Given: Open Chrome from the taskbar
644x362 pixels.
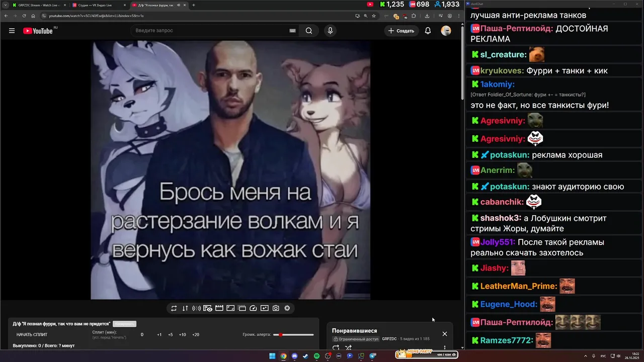Looking at the screenshot, I should [x=283, y=356].
